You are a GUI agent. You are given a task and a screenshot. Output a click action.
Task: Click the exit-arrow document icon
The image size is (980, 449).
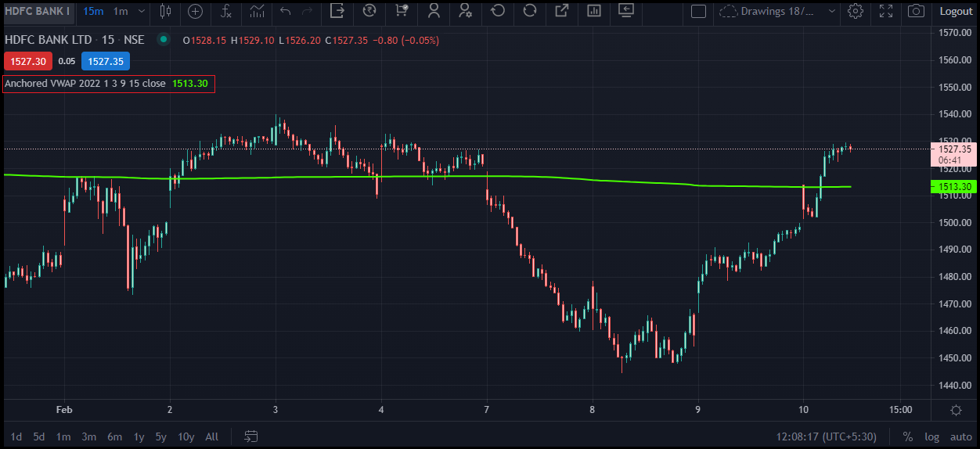(x=337, y=11)
